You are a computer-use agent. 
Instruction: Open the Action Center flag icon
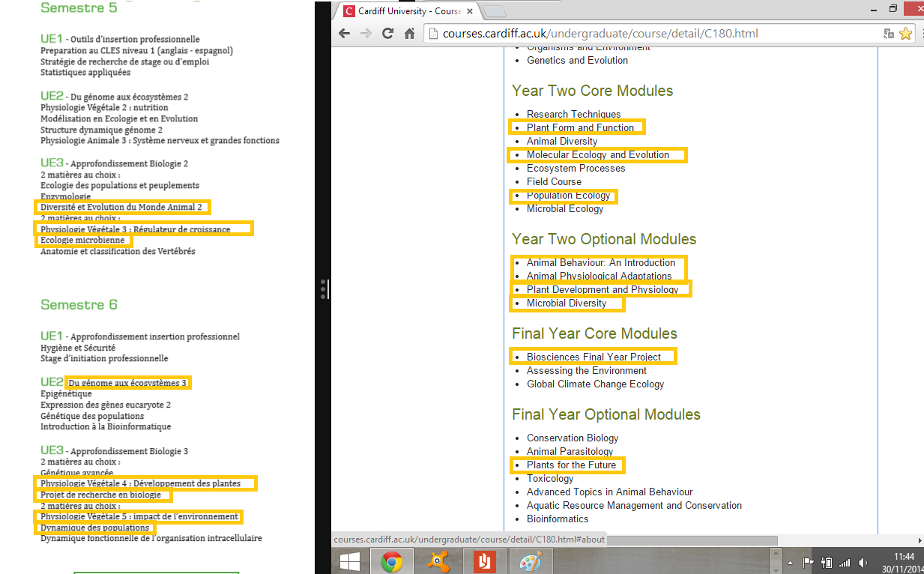click(x=808, y=562)
